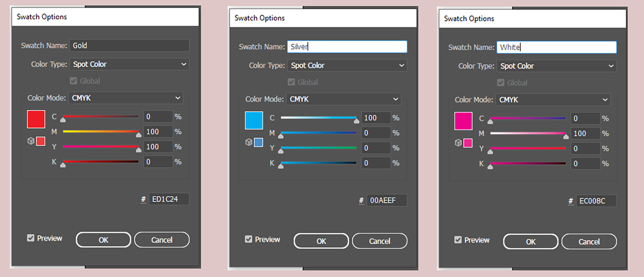Click small pink in-gamut swatch in White dialog
Viewport: 644px width, 277px height.
pyautogui.click(x=468, y=143)
